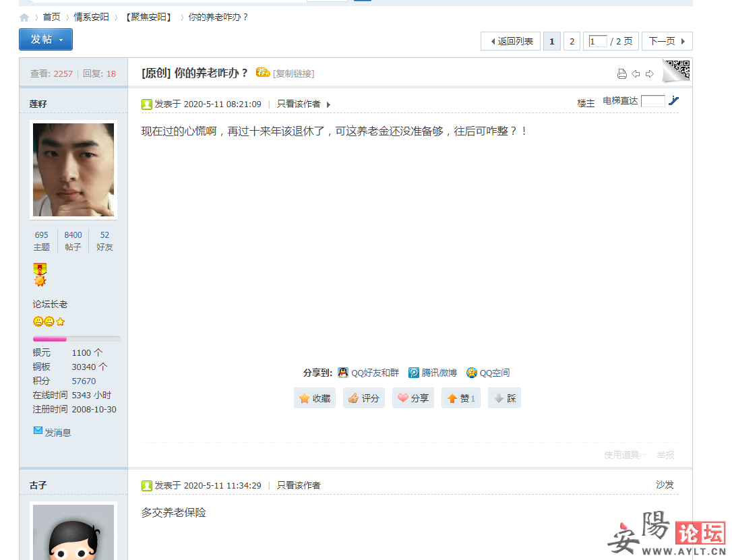Click the 铜板 30340 个 row
The width and height of the screenshot is (732, 560).
[x=70, y=367]
